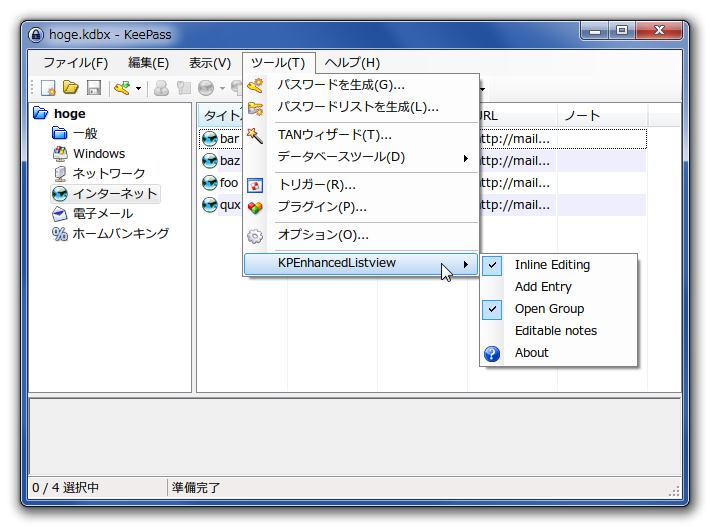The image size is (710, 527).
Task: Click the globe icon of foo entry
Action: [x=210, y=182]
